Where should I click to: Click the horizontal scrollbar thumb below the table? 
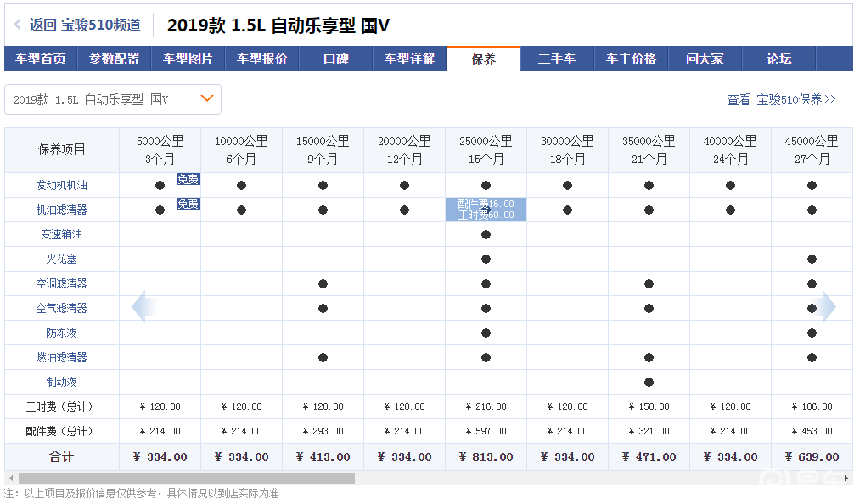point(187,479)
